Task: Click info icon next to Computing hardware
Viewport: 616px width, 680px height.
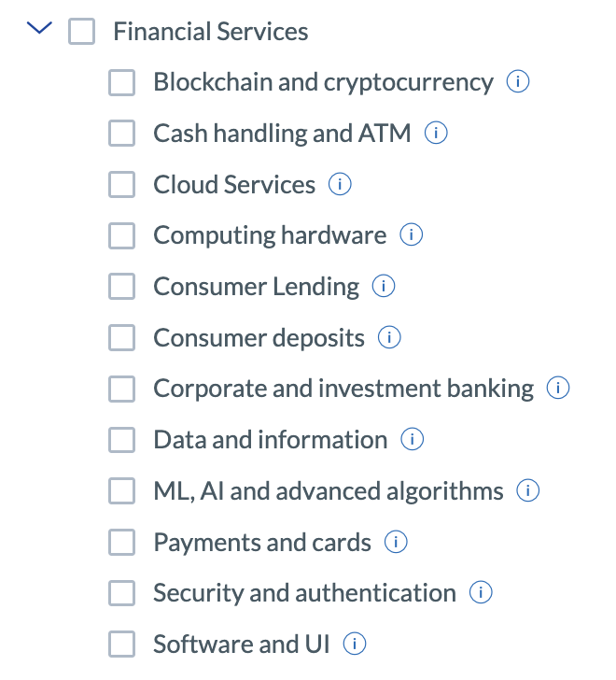Action: (412, 235)
